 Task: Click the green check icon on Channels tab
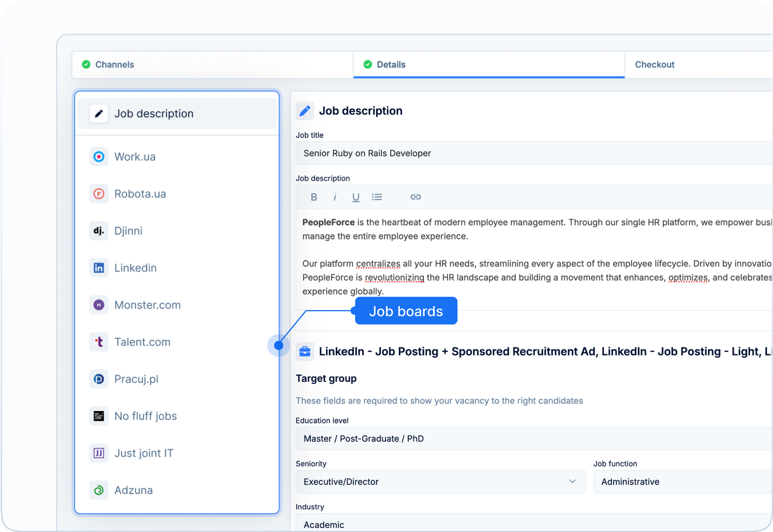click(x=86, y=65)
